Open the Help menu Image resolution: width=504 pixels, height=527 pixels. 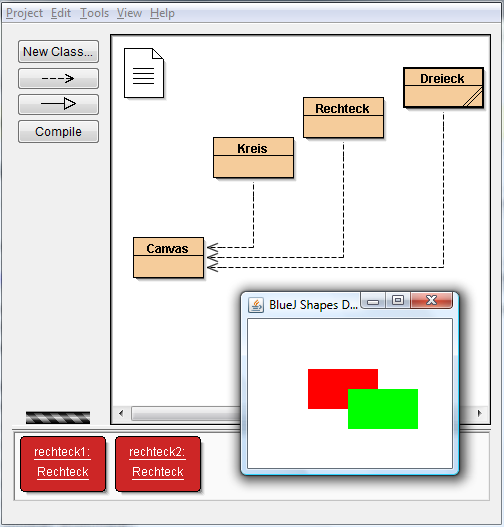162,13
